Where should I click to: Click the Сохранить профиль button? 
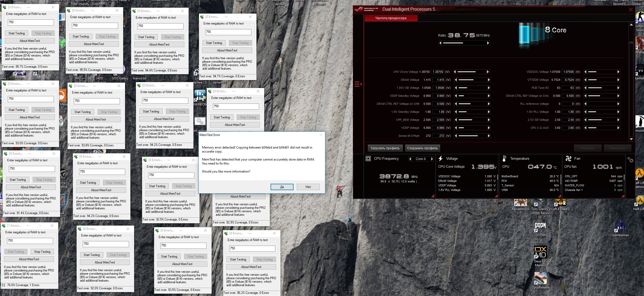[422, 148]
